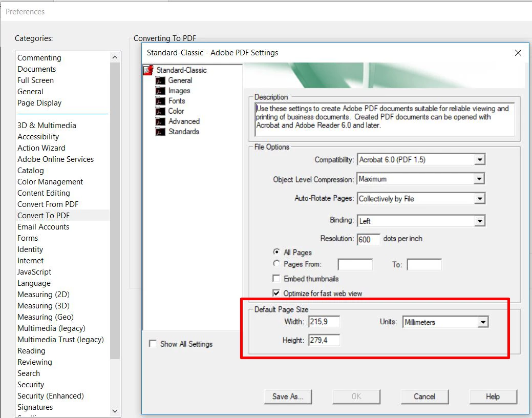Select Internet category
The image size is (532, 418).
click(31, 260)
